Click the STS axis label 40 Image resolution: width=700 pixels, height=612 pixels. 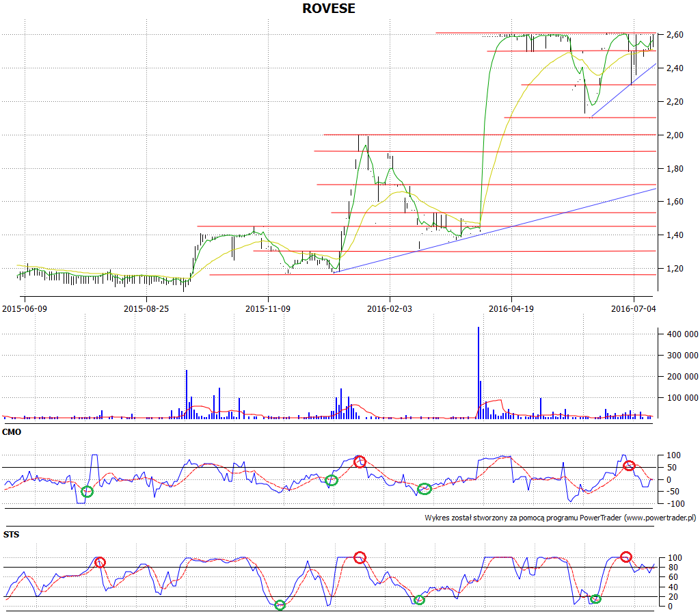tap(673, 587)
